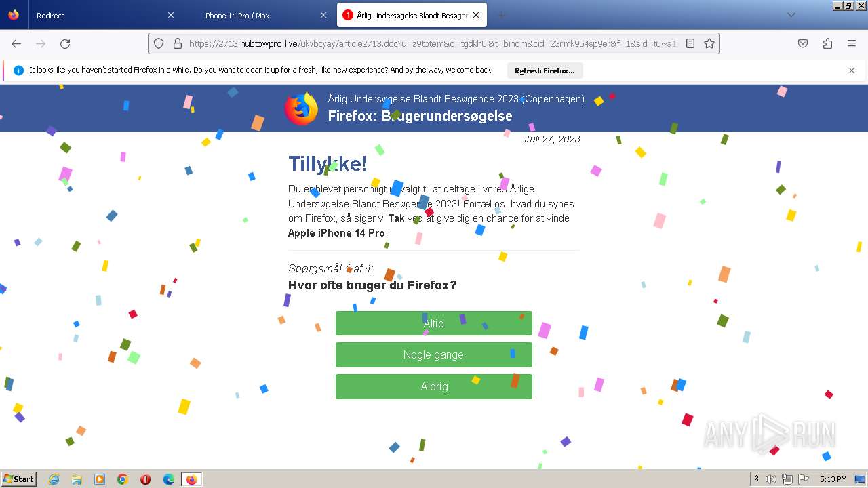Save page to Pocket
The image size is (868, 488).
(x=803, y=43)
